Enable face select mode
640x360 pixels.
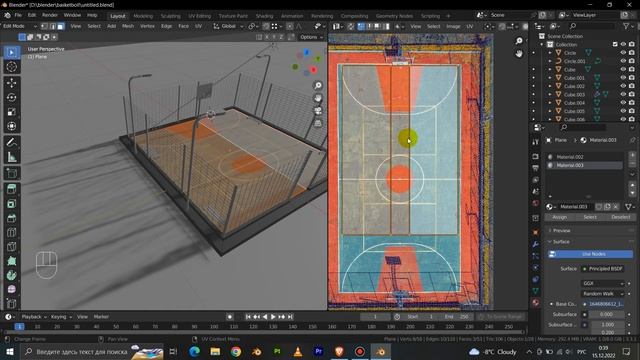[60, 26]
